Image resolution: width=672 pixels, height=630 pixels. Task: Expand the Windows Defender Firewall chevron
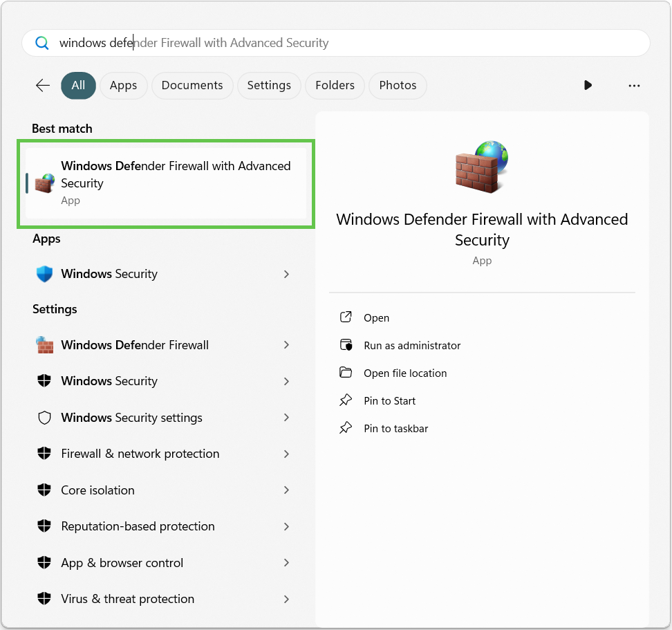tap(287, 345)
